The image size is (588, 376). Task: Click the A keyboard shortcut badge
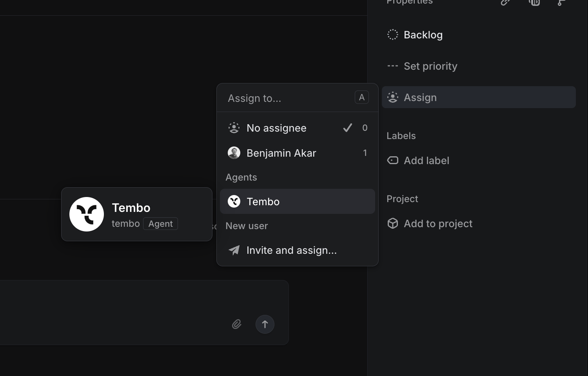pos(361,97)
